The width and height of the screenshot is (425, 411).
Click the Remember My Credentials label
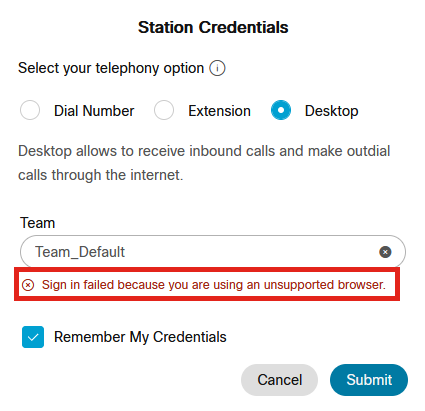(140, 337)
